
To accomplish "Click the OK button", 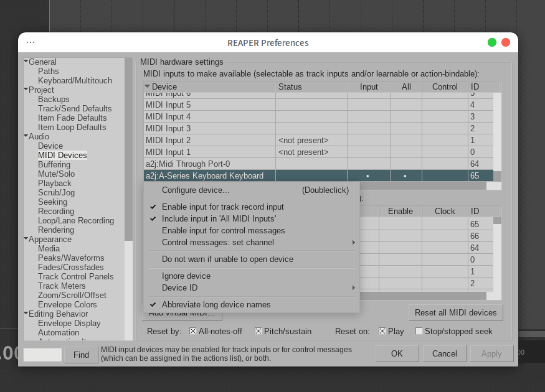I will [x=397, y=353].
